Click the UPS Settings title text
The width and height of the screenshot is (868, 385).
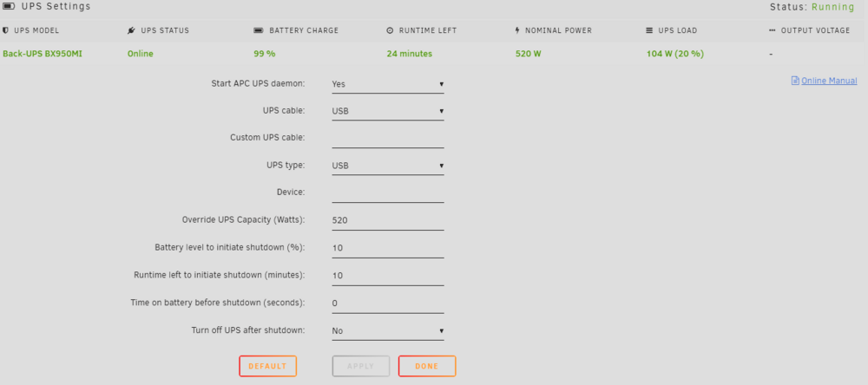[56, 7]
